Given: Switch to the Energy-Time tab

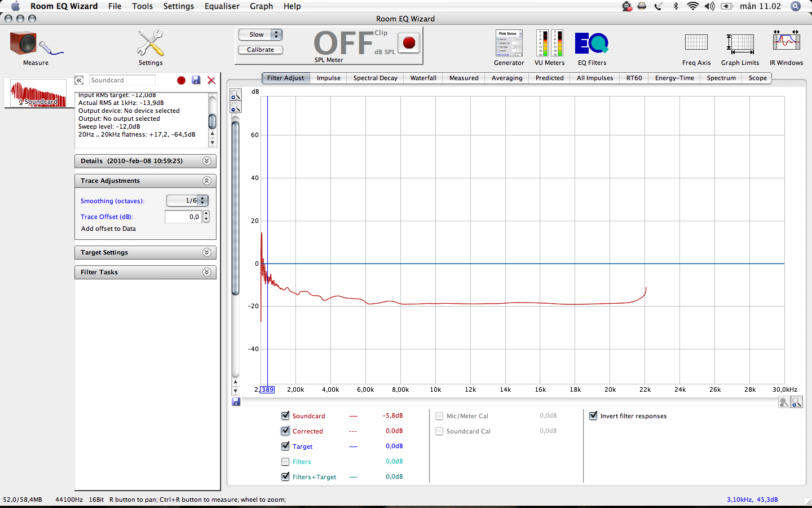Looking at the screenshot, I should click(x=674, y=78).
